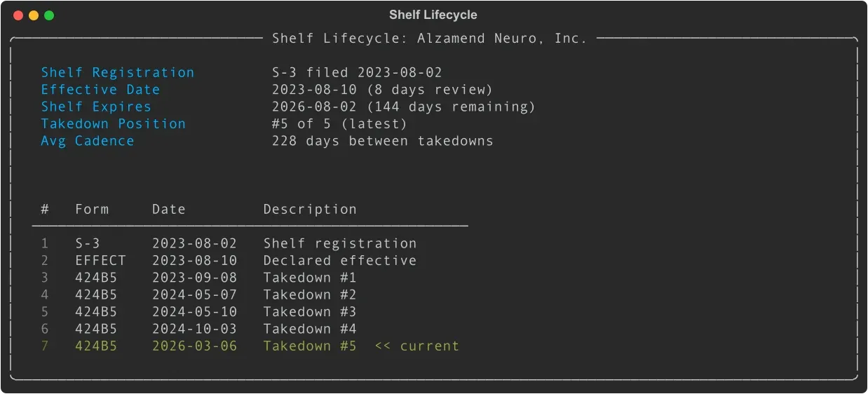Click 'Takedown #4' description
Viewport: 868px width, 394px height.
(310, 329)
